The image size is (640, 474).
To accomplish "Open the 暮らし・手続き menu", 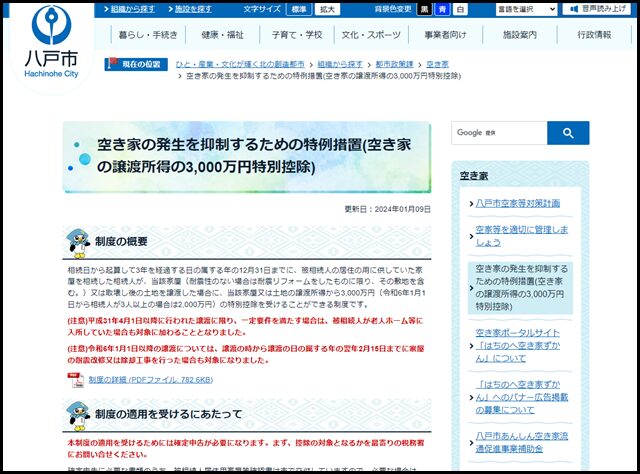I will [148, 35].
